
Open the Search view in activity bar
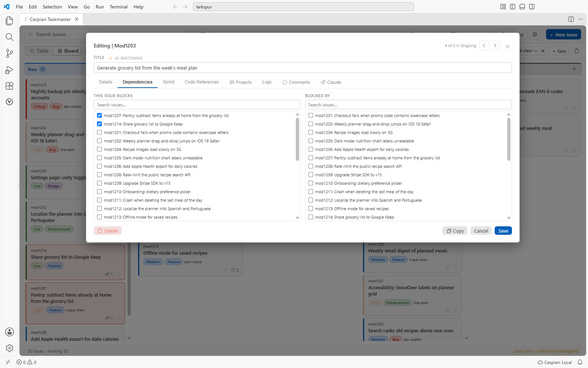(9, 37)
